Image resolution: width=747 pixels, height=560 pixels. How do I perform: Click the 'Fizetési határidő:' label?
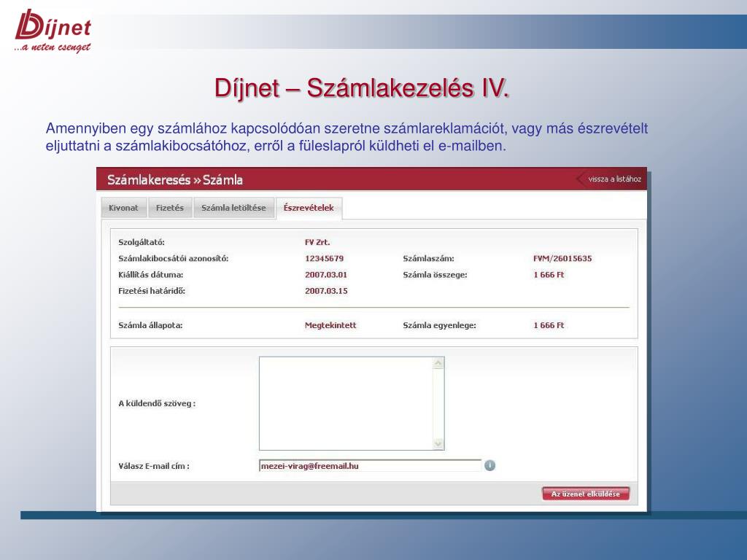152,291
